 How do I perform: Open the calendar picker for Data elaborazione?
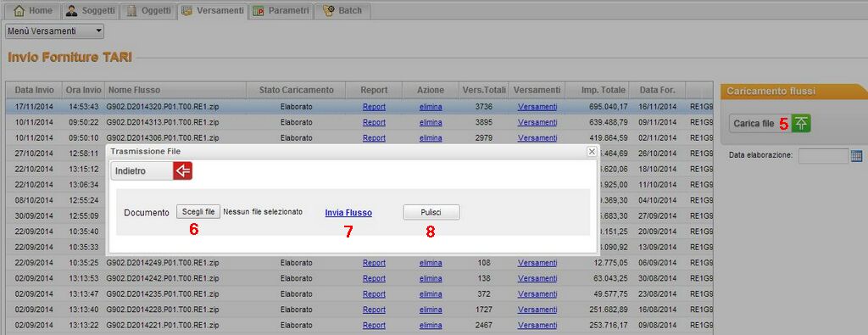[857, 156]
